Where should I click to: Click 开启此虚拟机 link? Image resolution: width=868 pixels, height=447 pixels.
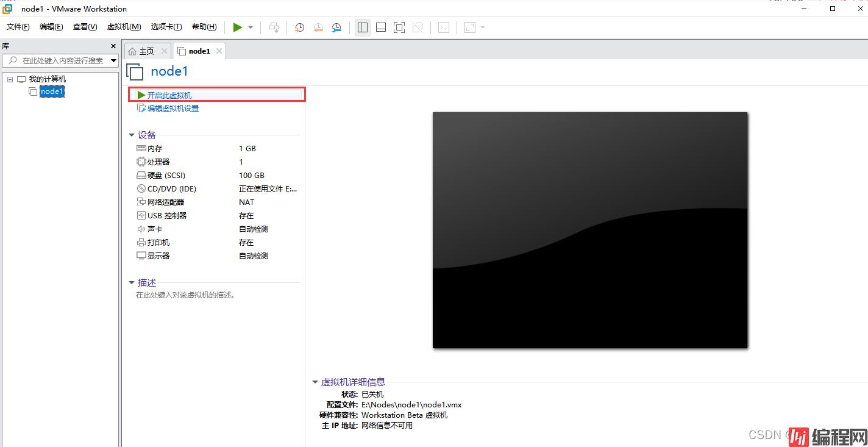coord(169,96)
